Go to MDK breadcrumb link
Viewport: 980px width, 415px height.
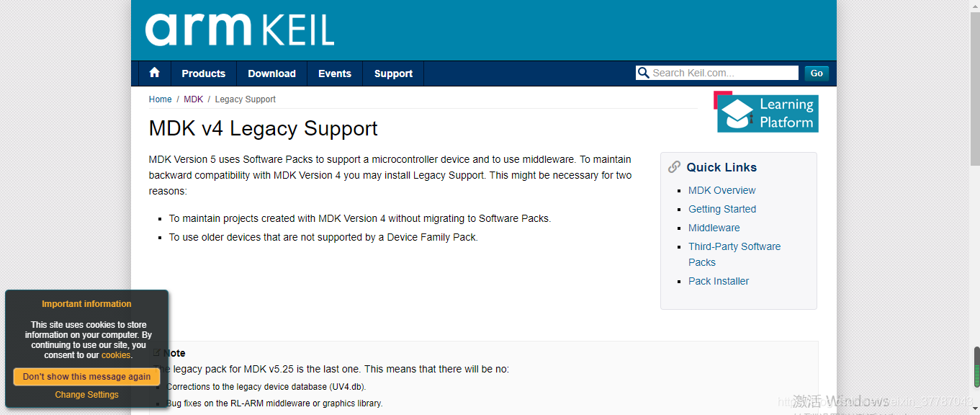193,99
